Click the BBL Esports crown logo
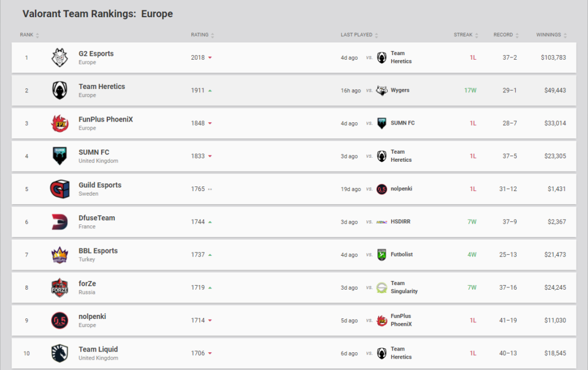Viewport: 588px width, 370px height. point(60,255)
